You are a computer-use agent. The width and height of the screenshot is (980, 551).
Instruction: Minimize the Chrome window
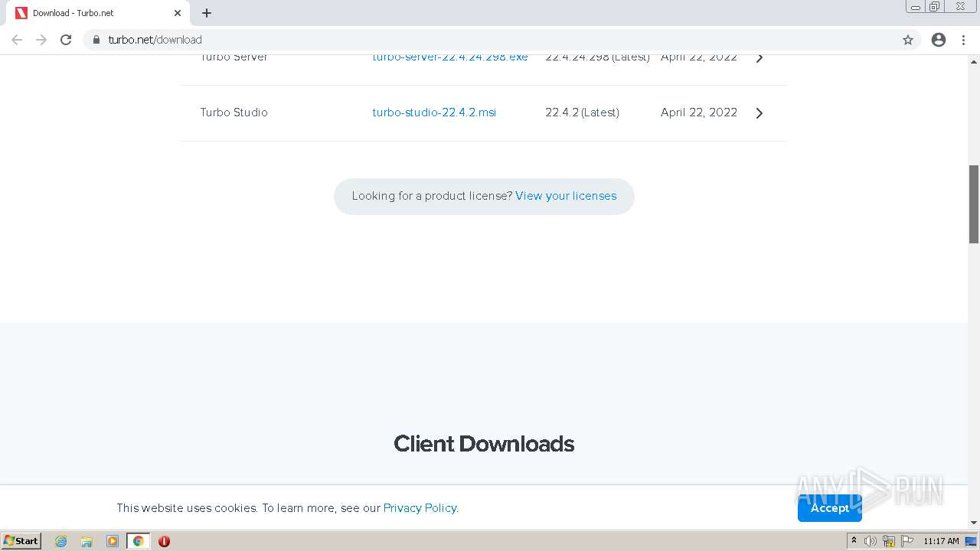click(916, 7)
